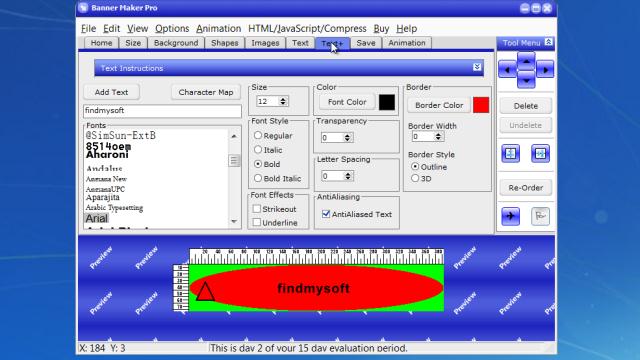
Task: Switch to the Home tab
Action: [101, 43]
